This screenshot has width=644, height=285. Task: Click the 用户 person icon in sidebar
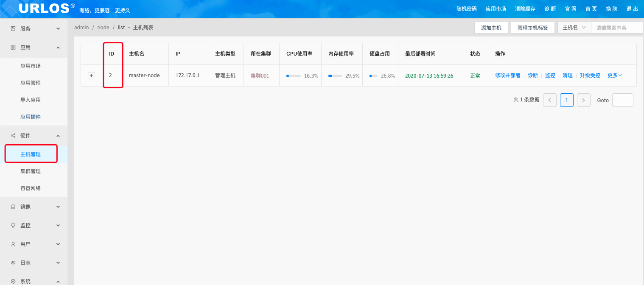point(13,244)
